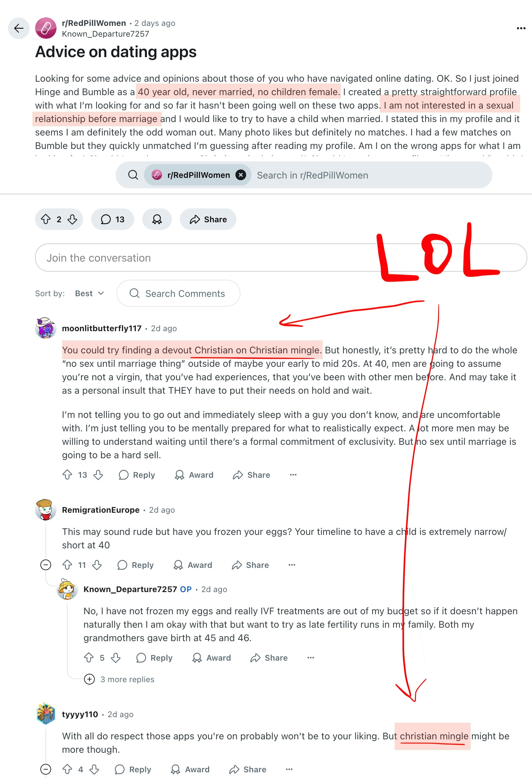The height and width of the screenshot is (778, 532).
Task: Upvote the main post
Action: click(46, 219)
